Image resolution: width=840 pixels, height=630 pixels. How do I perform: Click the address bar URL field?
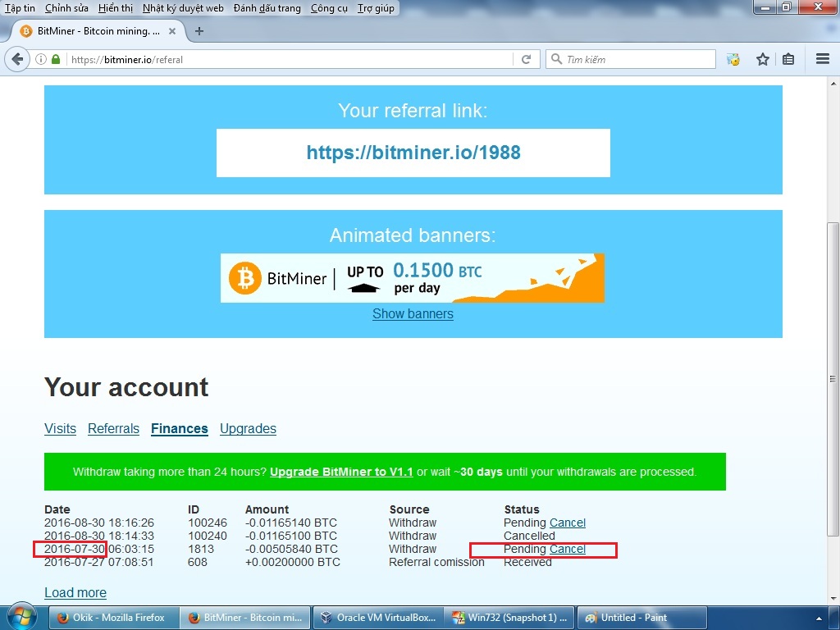tap(290, 59)
